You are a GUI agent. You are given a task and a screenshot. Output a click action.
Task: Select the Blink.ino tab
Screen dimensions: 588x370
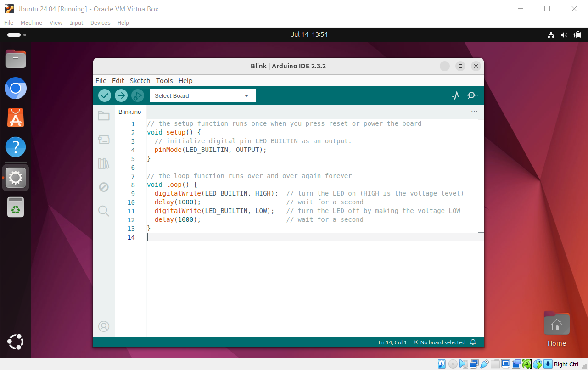[x=130, y=112]
